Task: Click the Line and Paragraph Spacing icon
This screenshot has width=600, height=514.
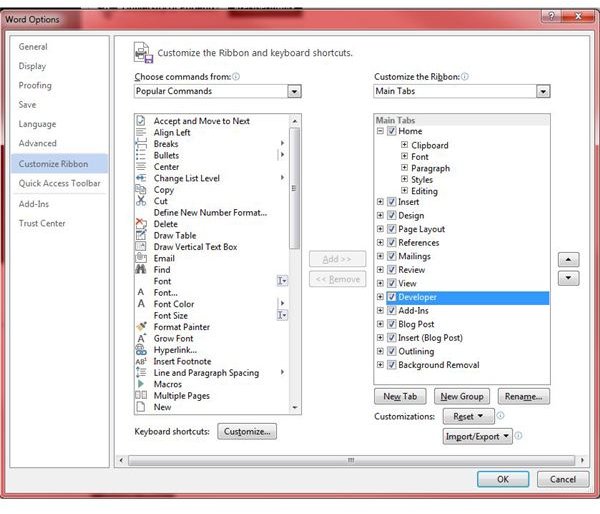Action: click(141, 372)
